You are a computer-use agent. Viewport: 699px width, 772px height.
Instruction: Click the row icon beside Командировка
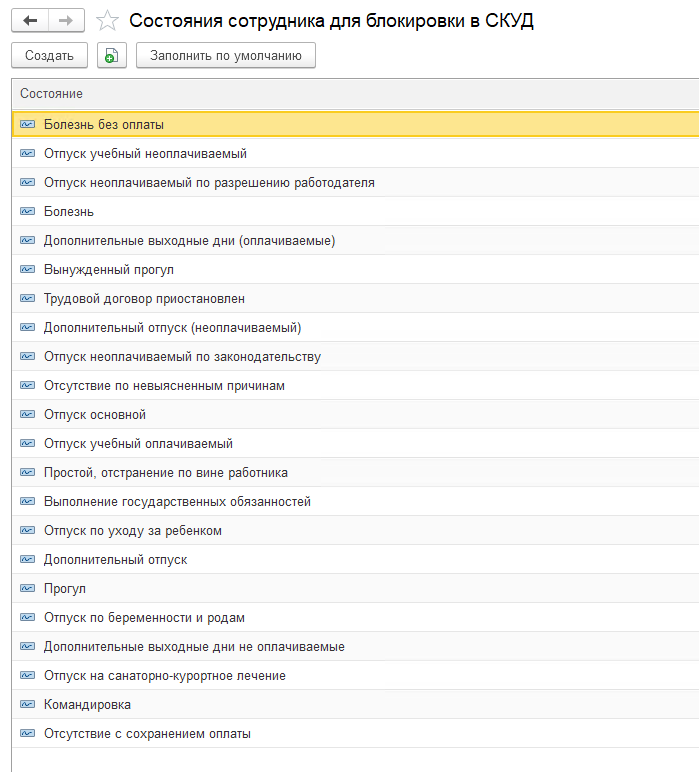(27, 705)
